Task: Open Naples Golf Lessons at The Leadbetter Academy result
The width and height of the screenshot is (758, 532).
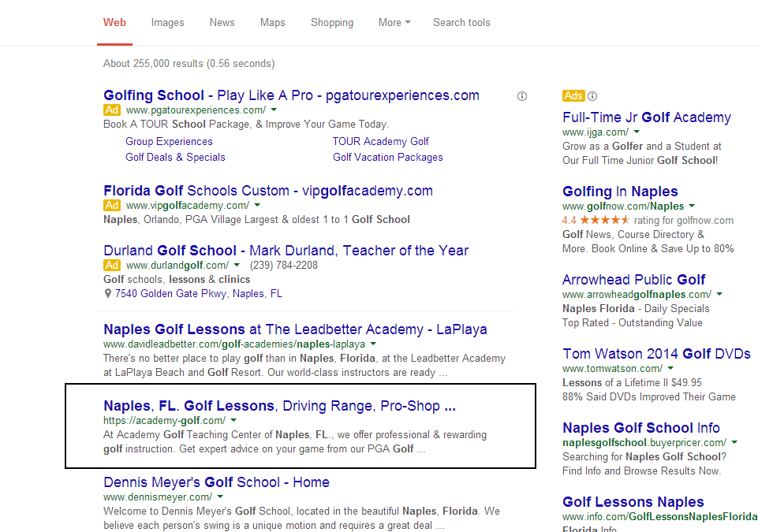Action: pos(295,329)
